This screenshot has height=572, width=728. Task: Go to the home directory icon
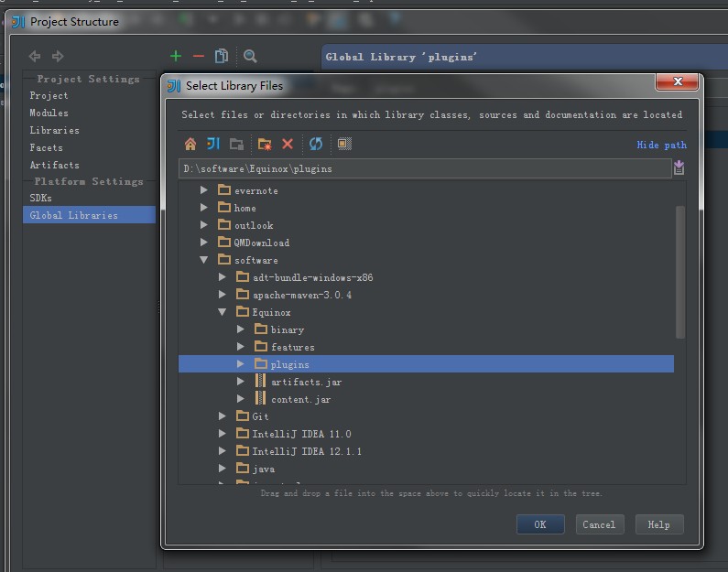190,145
